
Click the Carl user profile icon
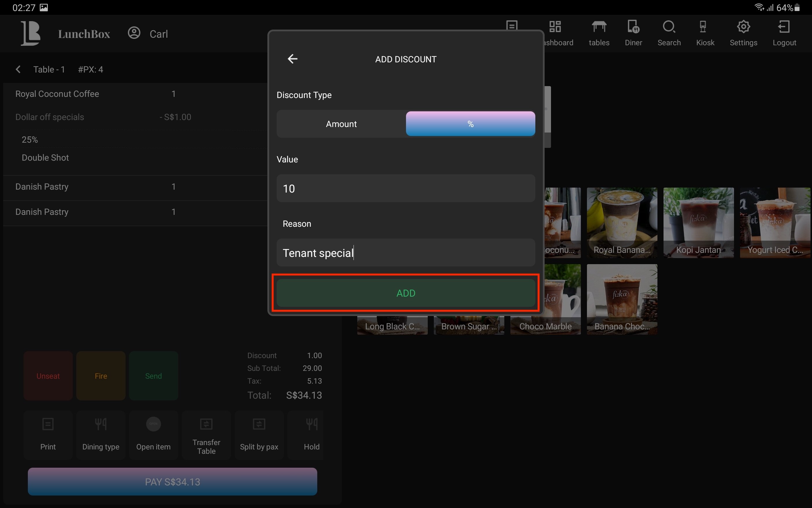coord(134,33)
